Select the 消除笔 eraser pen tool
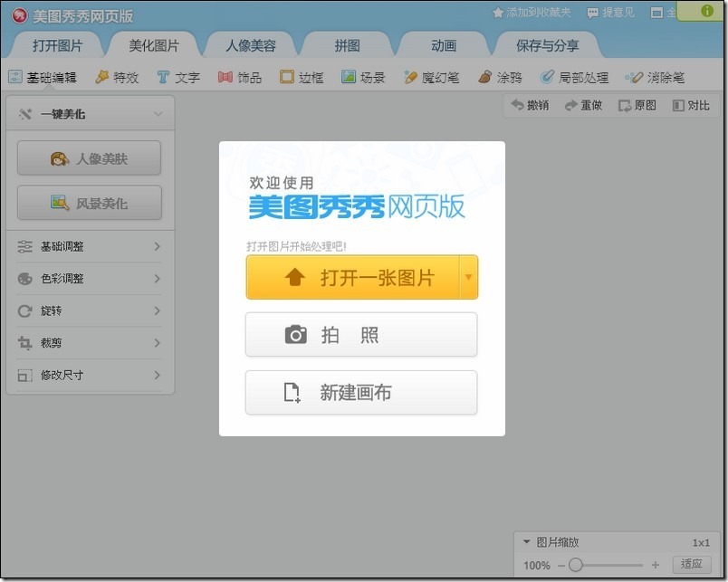This screenshot has width=728, height=582. 655,77
